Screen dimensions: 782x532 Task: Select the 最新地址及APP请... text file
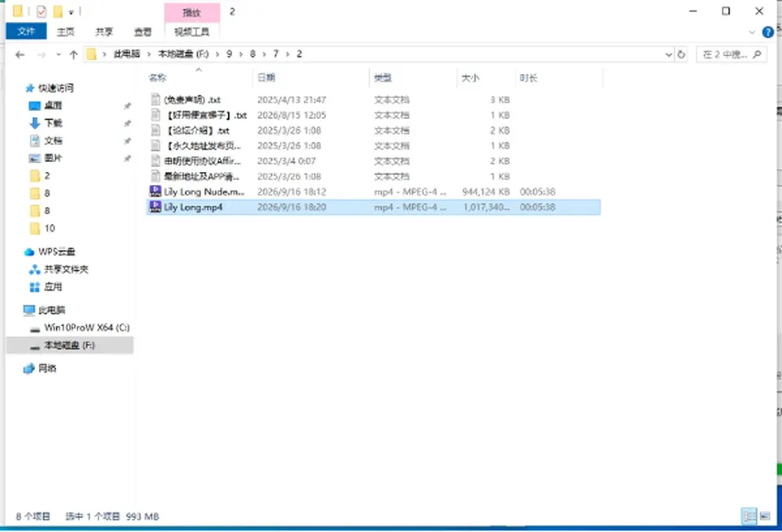tap(202, 177)
